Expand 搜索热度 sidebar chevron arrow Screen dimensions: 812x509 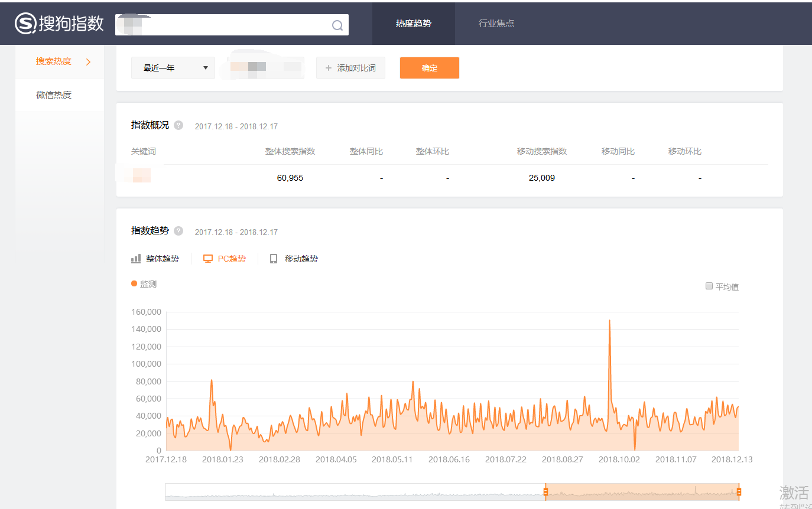click(88, 61)
